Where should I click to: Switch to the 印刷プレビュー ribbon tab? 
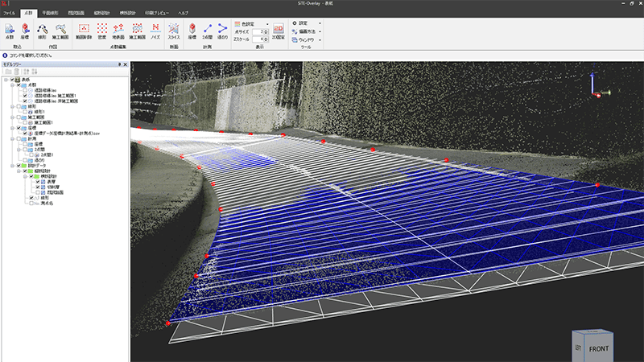tap(157, 13)
